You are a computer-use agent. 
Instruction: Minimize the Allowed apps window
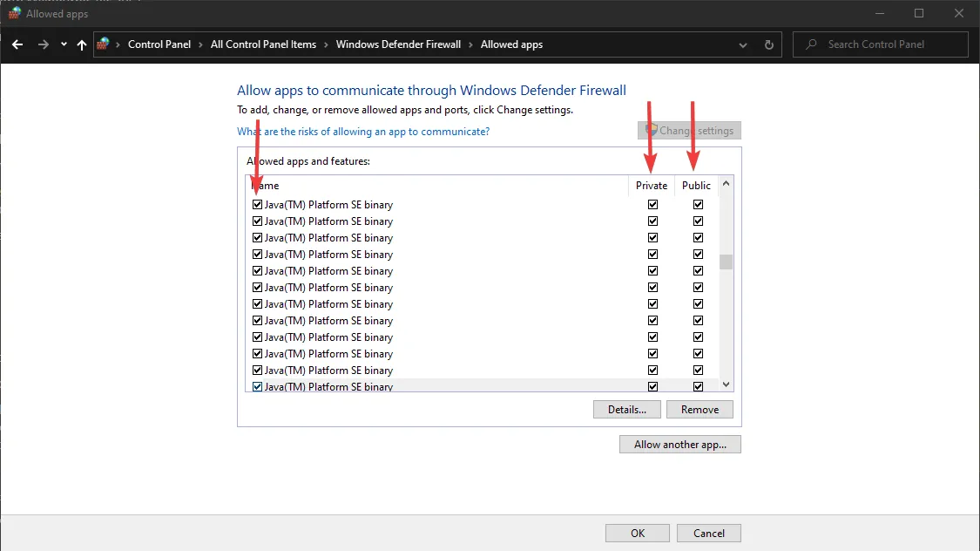tap(879, 13)
